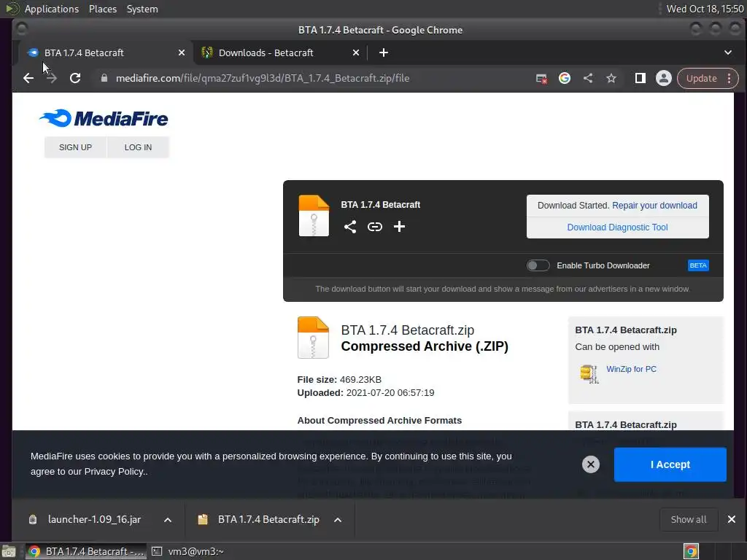Click the show desktop icon in taskbar

(9, 551)
